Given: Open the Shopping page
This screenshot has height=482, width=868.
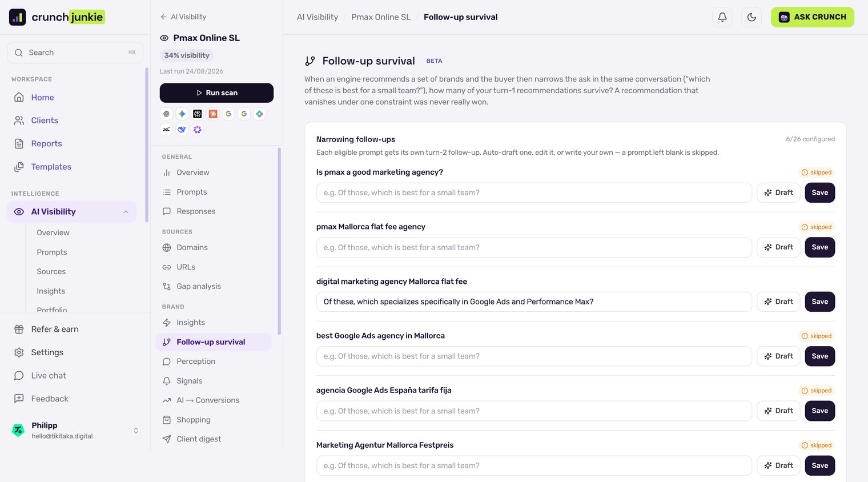Looking at the screenshot, I should [x=213, y=420].
